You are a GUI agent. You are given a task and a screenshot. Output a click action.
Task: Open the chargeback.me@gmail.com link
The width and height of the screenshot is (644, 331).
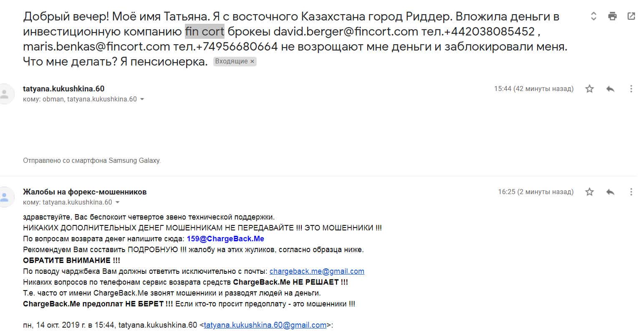pos(317,271)
